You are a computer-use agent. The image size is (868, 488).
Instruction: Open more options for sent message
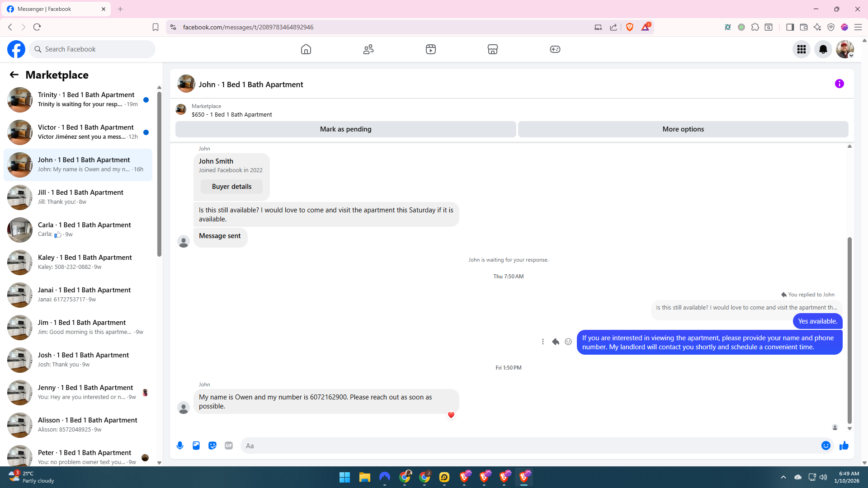(x=542, y=342)
